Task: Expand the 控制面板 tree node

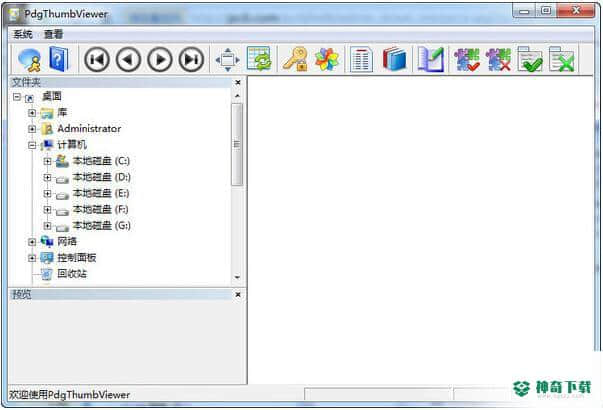Action: pyautogui.click(x=32, y=258)
